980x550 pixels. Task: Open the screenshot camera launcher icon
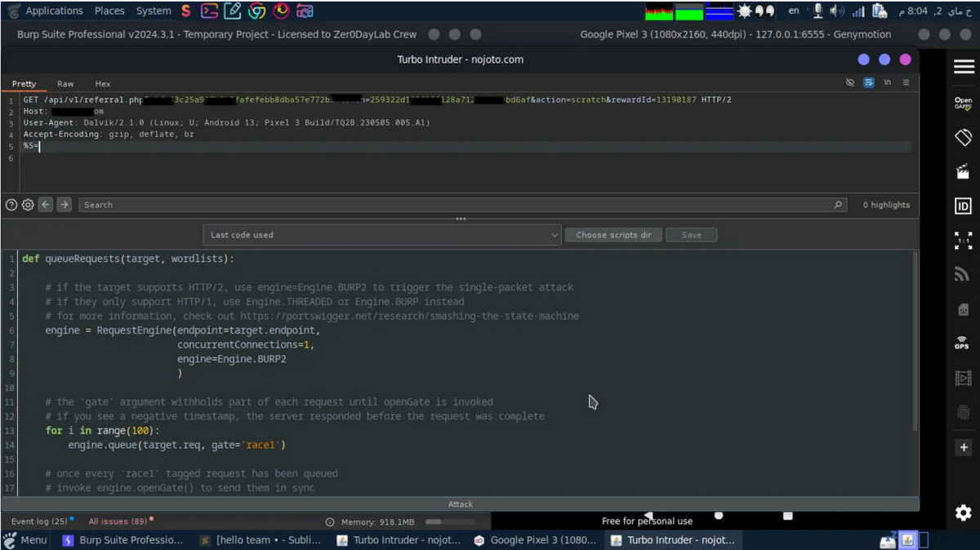tap(305, 11)
